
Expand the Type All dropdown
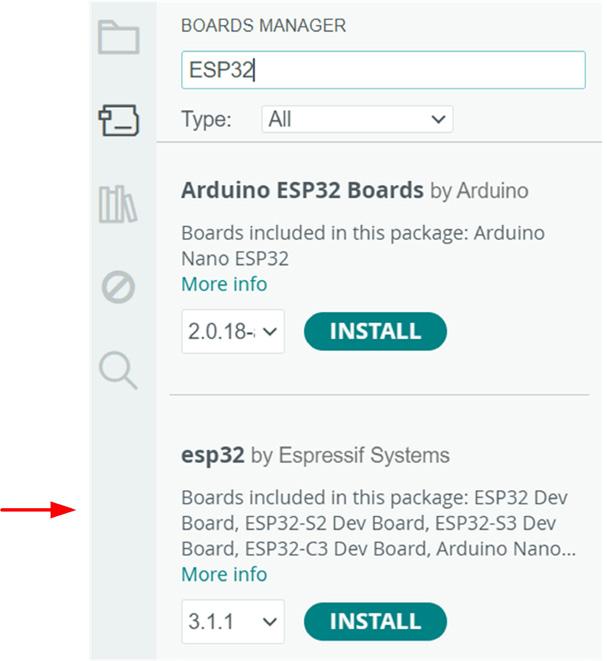coord(357,119)
